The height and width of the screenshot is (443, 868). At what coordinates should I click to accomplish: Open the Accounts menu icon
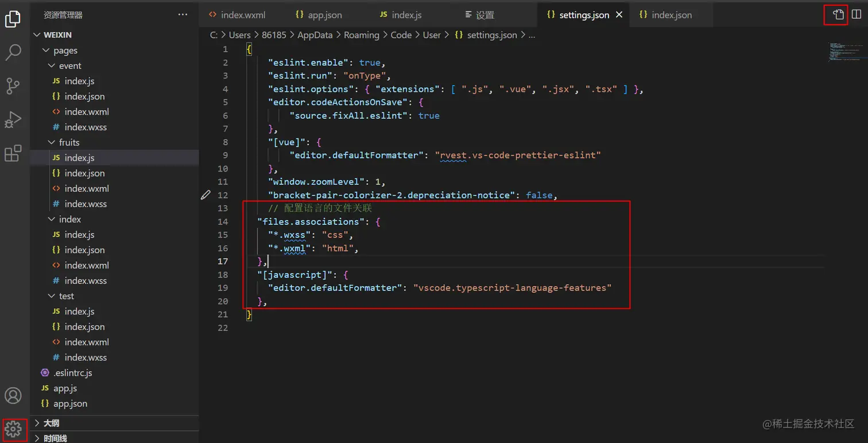(13, 395)
